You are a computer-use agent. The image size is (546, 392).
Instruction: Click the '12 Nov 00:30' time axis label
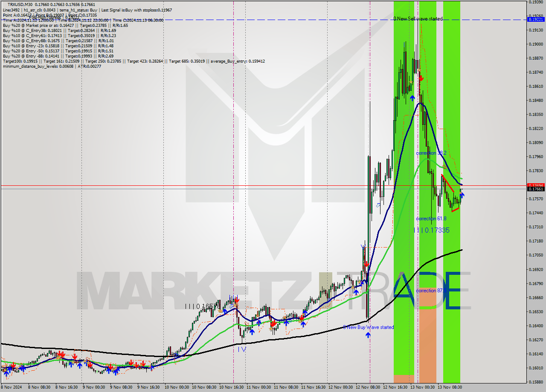341,387
